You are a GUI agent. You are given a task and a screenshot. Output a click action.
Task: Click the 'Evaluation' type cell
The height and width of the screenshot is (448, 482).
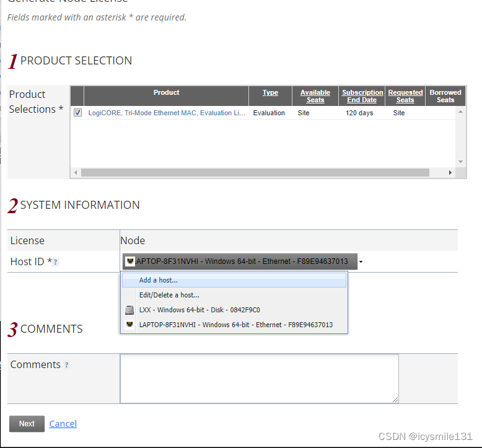pyautogui.click(x=269, y=113)
